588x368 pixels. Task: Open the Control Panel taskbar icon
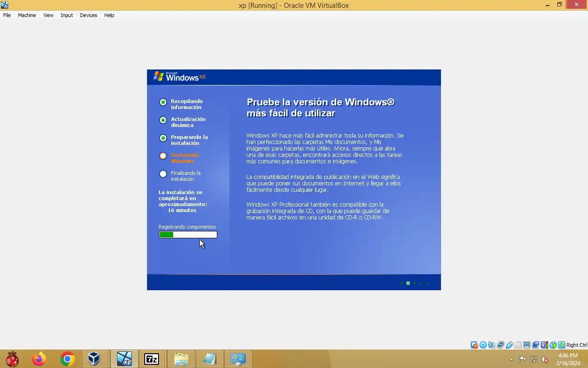238,359
